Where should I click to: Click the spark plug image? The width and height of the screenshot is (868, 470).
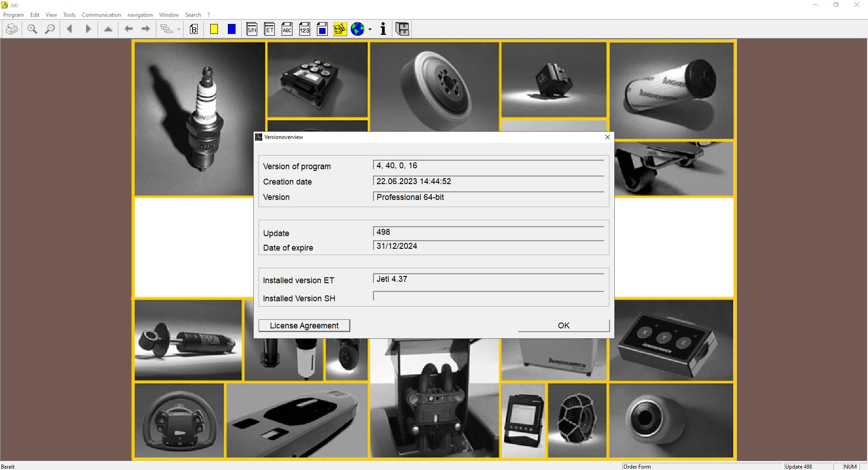[x=200, y=119]
